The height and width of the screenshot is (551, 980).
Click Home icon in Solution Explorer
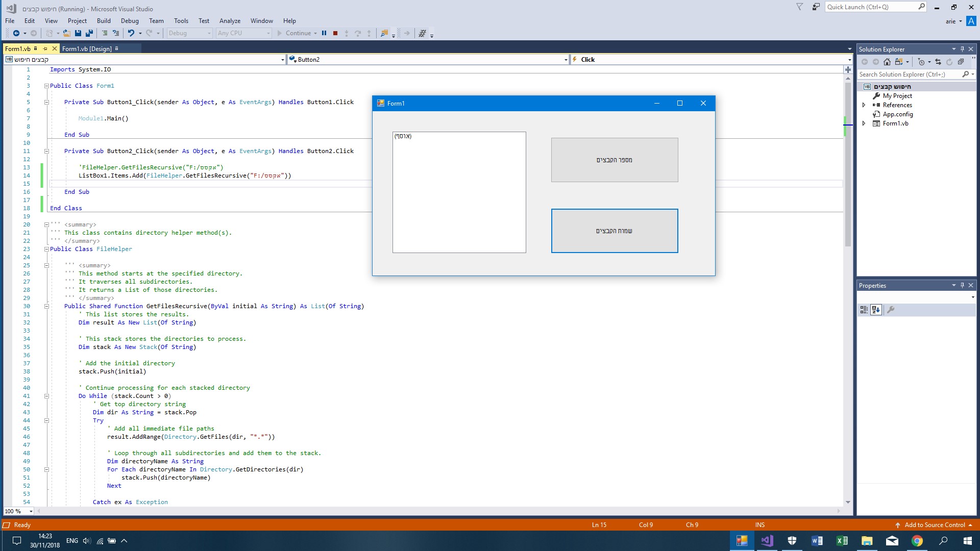point(887,62)
